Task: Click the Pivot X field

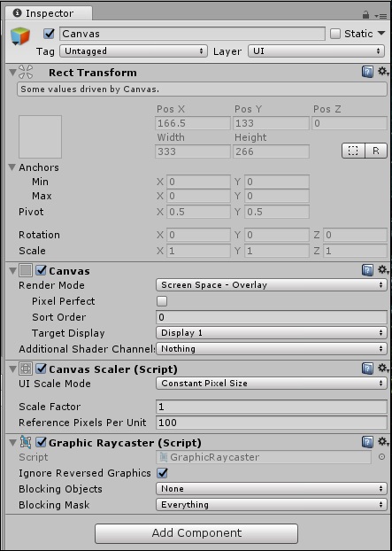Action: (198, 212)
